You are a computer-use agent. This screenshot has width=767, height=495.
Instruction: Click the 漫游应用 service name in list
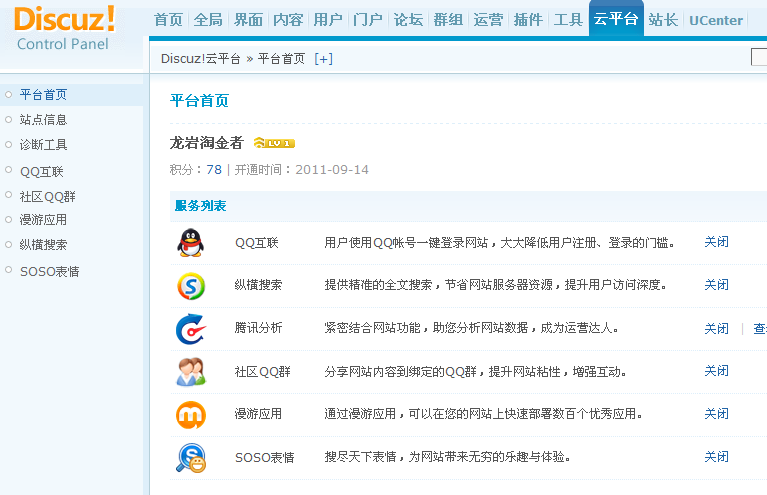click(x=258, y=414)
